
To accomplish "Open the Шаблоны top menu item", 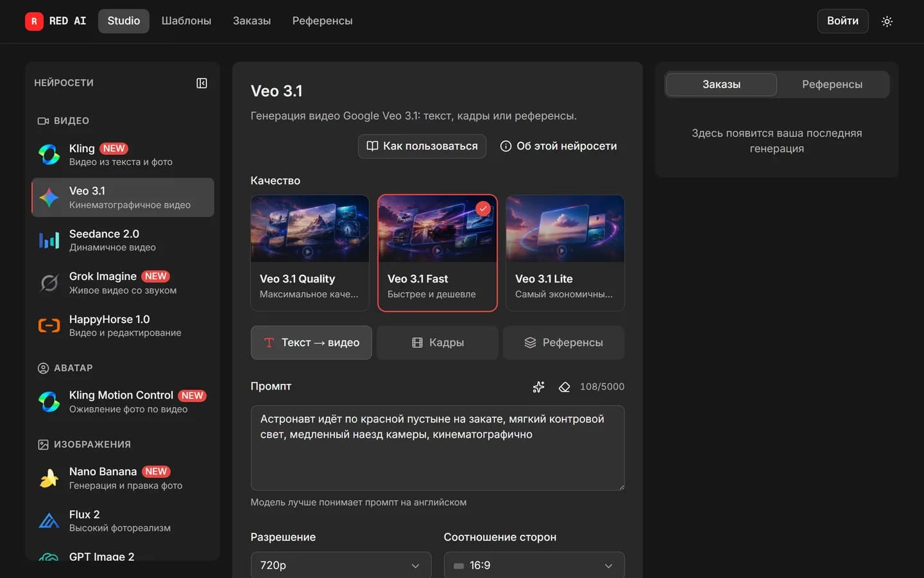I will 186,21.
